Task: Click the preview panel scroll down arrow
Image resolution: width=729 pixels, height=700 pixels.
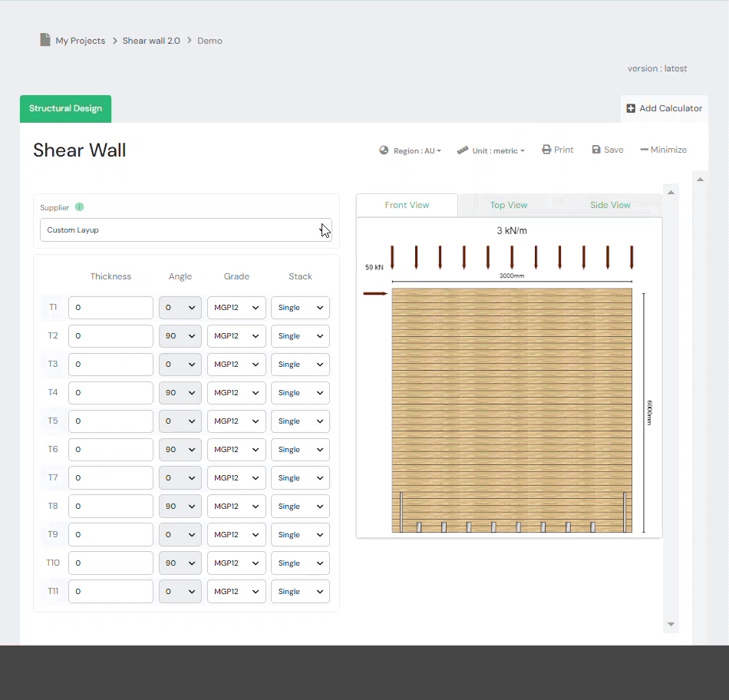Action: [x=671, y=624]
